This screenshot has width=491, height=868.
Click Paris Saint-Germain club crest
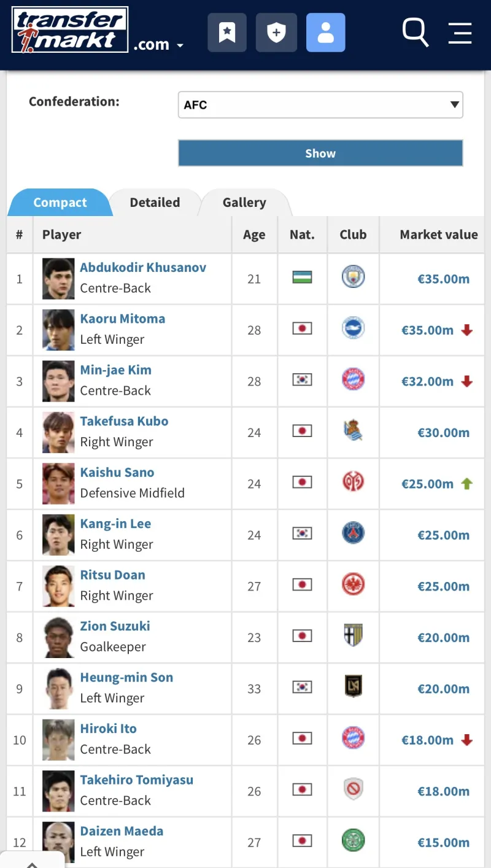pyautogui.click(x=353, y=533)
